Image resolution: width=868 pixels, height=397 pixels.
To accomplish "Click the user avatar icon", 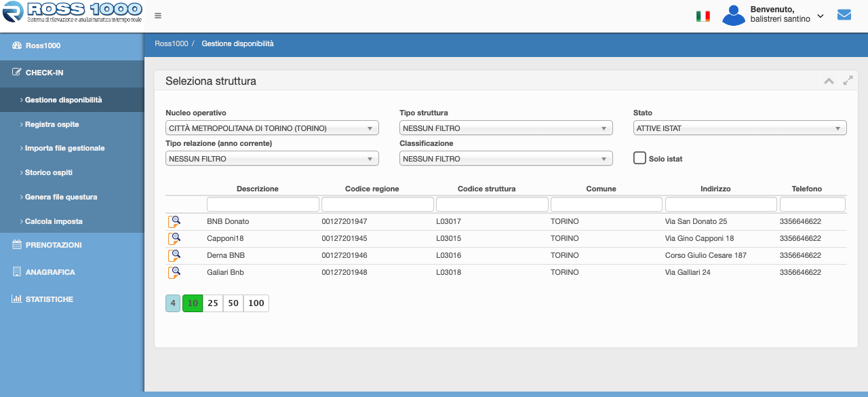I will click(734, 15).
